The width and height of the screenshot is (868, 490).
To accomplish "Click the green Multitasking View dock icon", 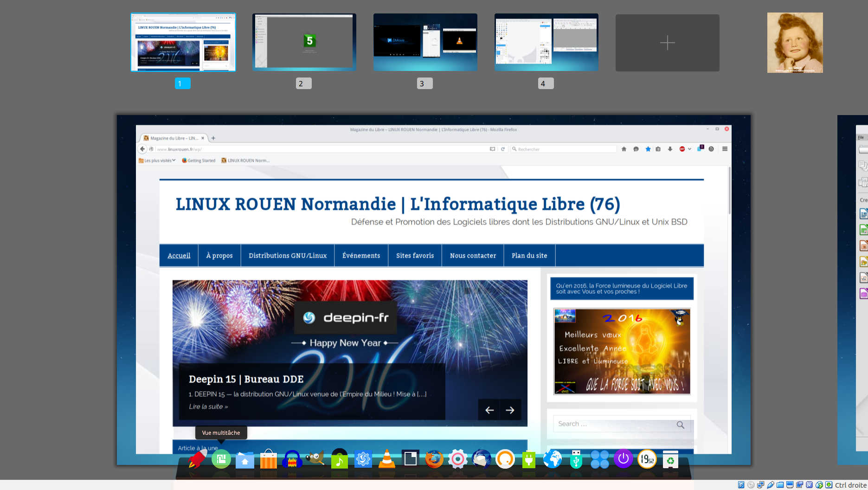I will pyautogui.click(x=221, y=459).
